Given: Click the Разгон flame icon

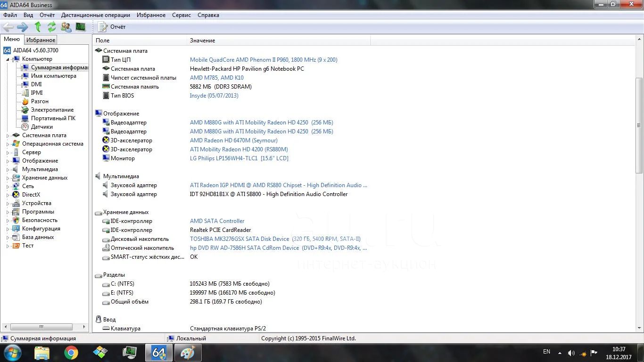Looking at the screenshot, I should pyautogui.click(x=25, y=101).
